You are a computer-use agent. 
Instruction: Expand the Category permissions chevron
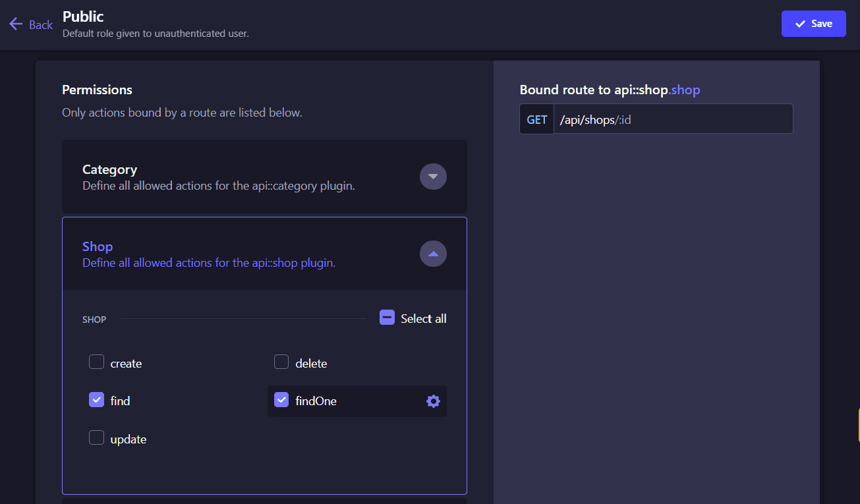(x=433, y=177)
